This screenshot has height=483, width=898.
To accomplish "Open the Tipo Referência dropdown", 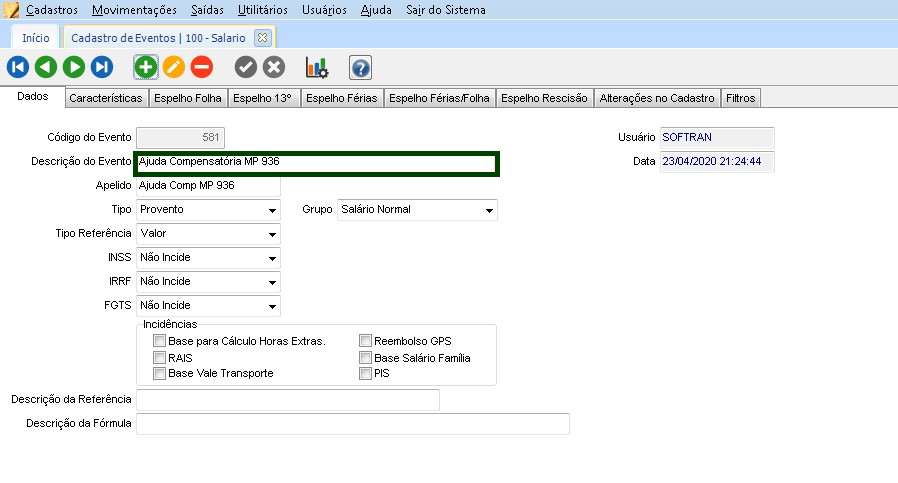I will [x=208, y=234].
